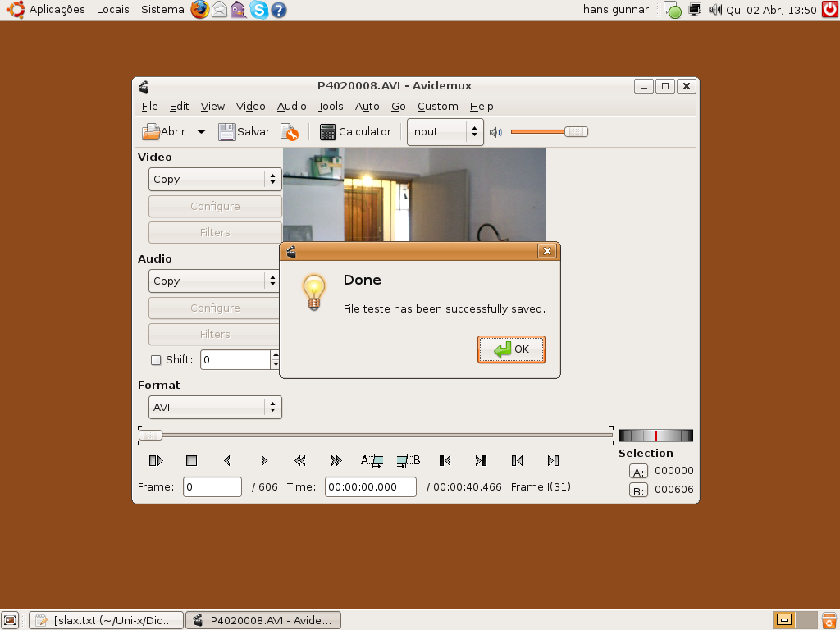Close the Done dialog with X
The height and width of the screenshot is (630, 840).
point(547,251)
